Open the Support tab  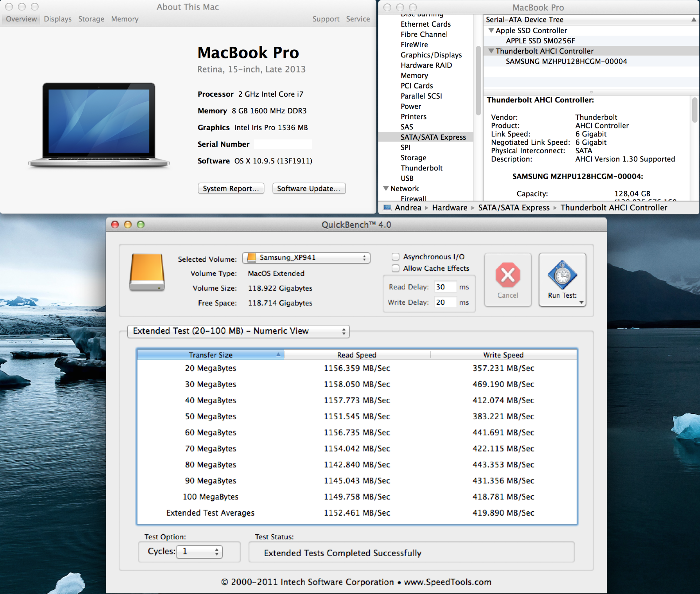click(x=326, y=19)
